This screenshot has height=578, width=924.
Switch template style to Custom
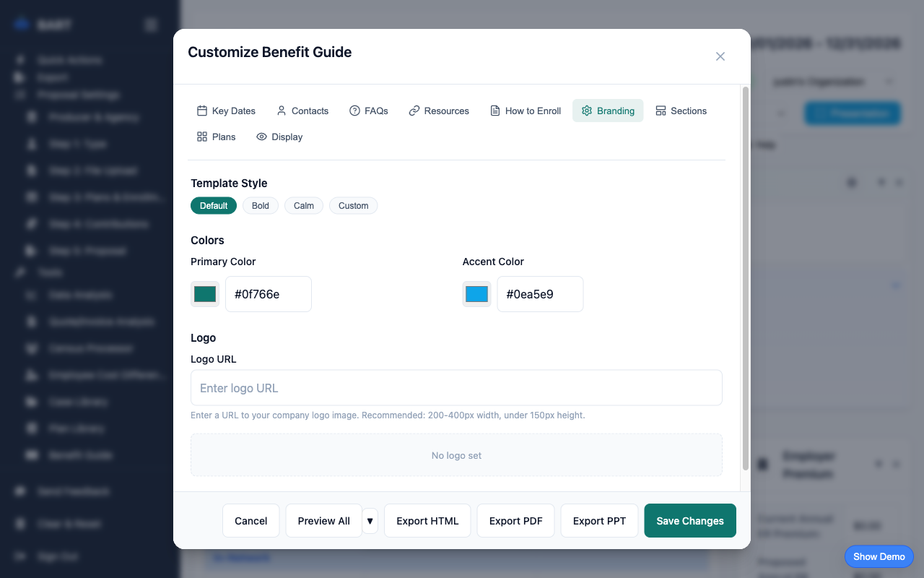coord(353,205)
